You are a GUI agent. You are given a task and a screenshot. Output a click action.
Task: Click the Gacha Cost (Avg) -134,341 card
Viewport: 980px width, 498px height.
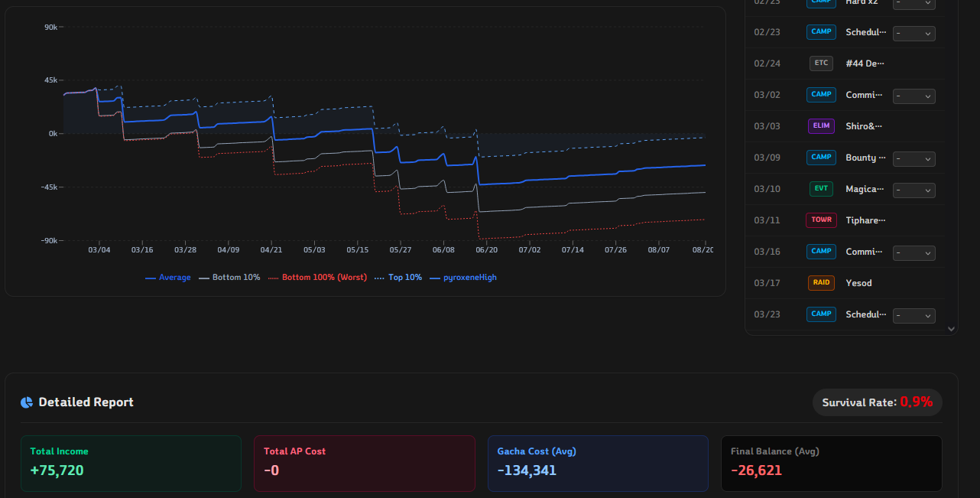(x=598, y=464)
